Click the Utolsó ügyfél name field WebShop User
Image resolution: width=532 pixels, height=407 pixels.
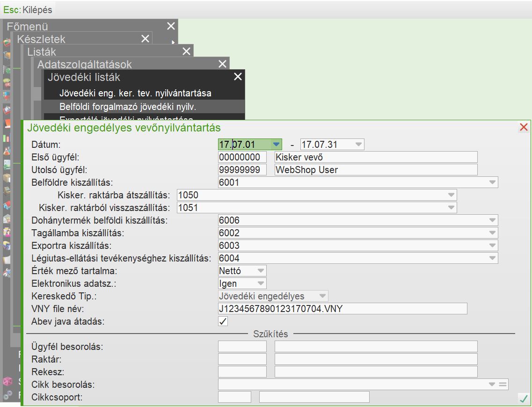(376, 169)
